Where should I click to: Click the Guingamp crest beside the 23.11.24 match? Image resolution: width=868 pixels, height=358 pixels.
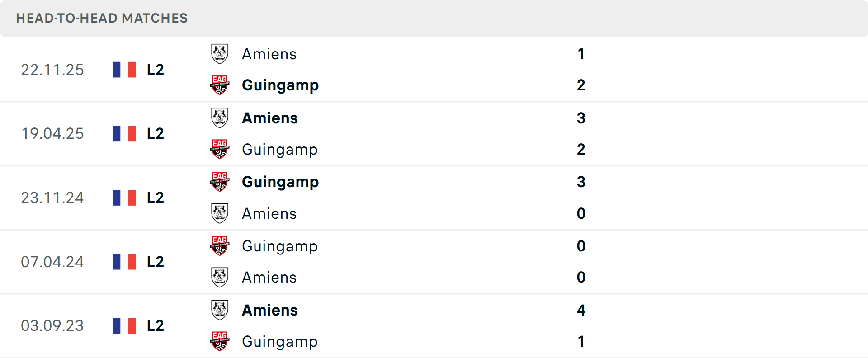(x=220, y=182)
